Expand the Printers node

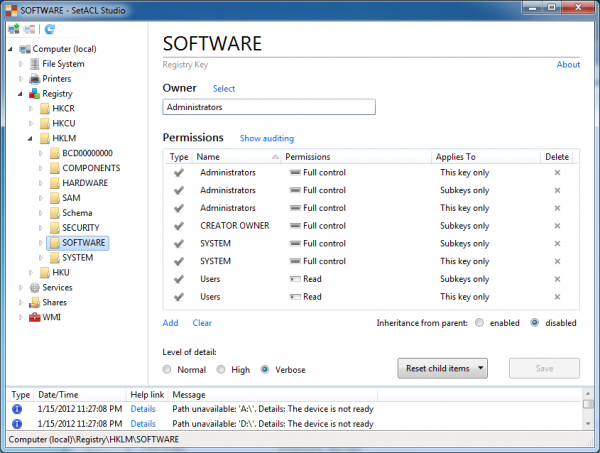(x=21, y=79)
